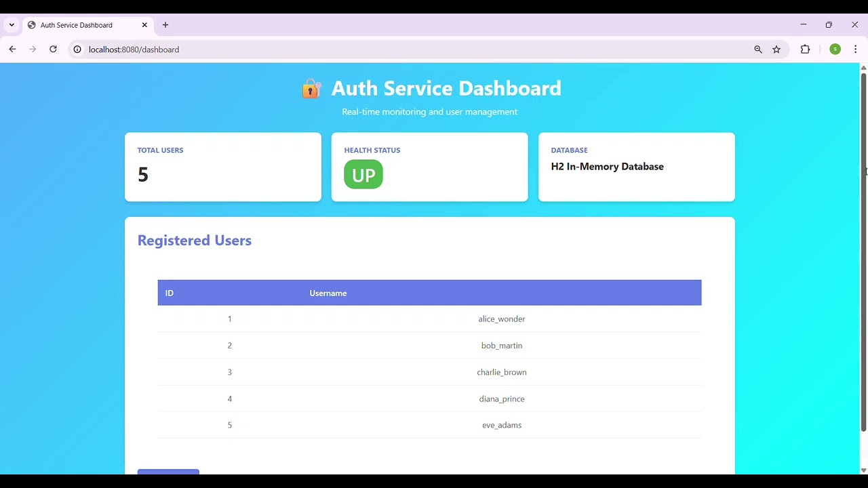The image size is (868, 488).
Task: Click the Real-time monitoring subtitle
Action: (430, 112)
